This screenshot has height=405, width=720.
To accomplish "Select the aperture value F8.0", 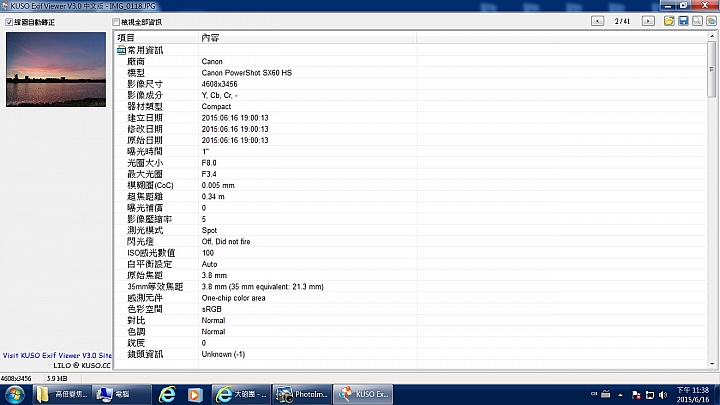I will (x=209, y=163).
